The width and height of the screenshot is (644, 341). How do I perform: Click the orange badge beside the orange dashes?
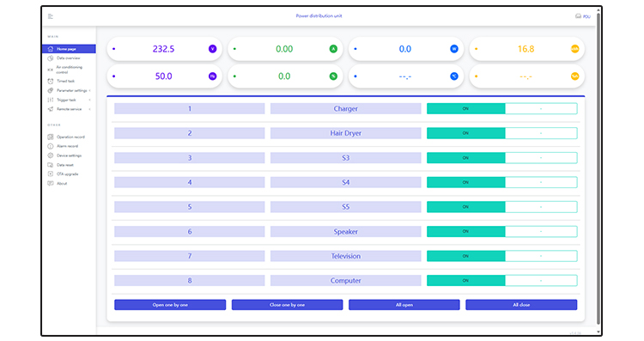[574, 76]
